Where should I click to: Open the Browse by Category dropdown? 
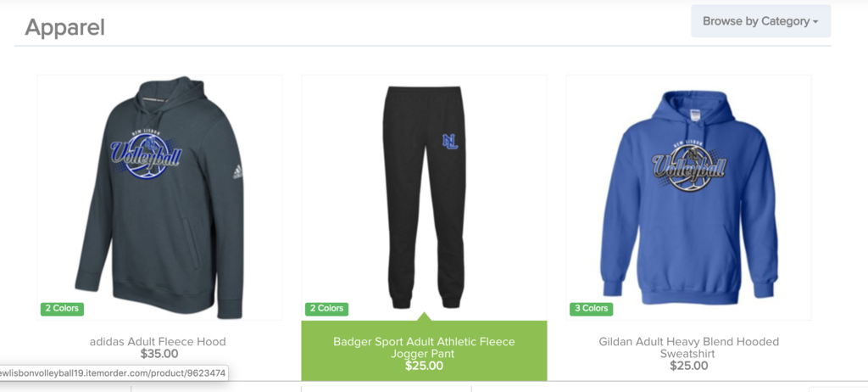click(x=760, y=21)
